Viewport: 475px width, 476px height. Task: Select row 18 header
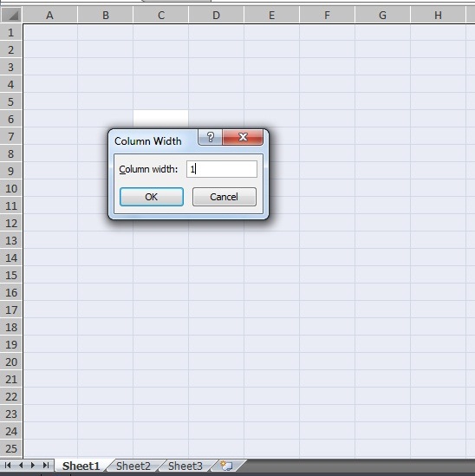point(11,327)
